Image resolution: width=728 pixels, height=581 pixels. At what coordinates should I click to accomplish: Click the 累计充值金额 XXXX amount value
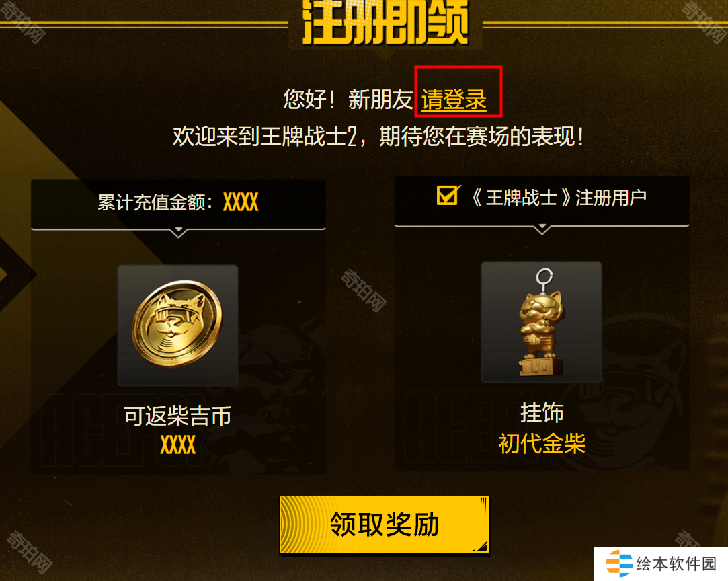[x=241, y=202]
